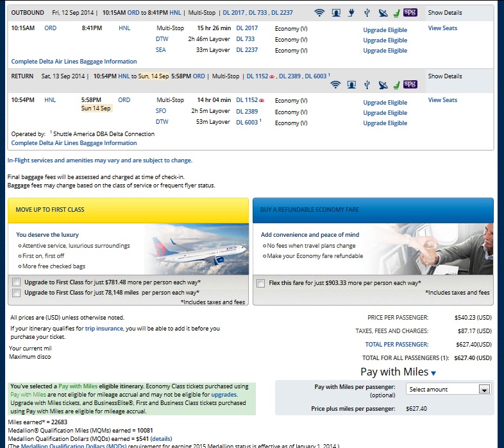Click the Wi-Fi icon on outbound flight

pyautogui.click(x=319, y=13)
